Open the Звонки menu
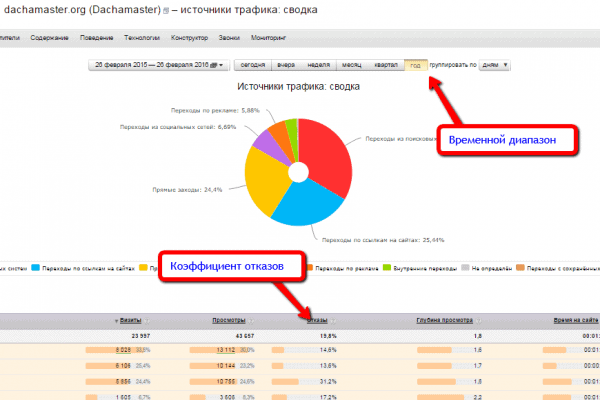 coord(229,38)
